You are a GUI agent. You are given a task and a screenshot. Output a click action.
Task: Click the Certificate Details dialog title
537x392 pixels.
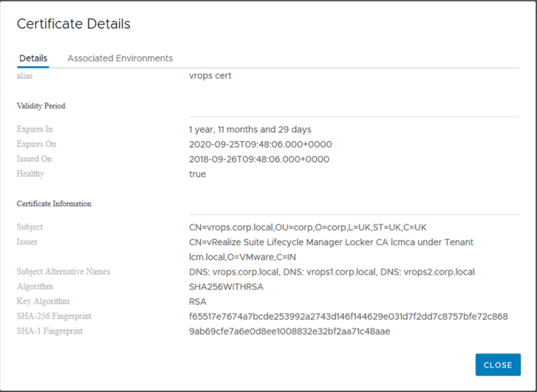pos(74,24)
